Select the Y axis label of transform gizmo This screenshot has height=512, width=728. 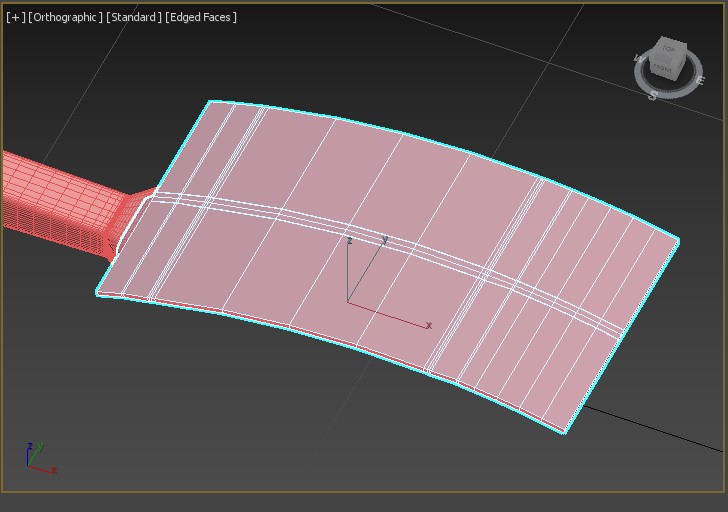pos(385,240)
